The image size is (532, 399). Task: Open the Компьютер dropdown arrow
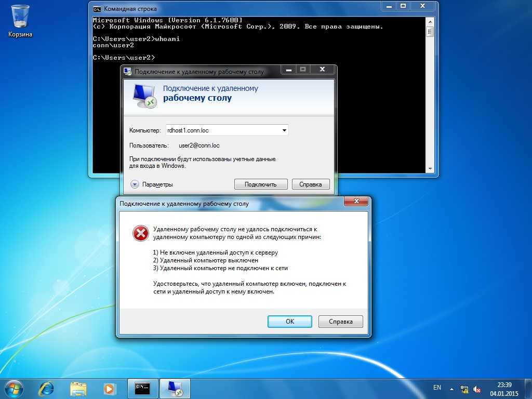(284, 130)
